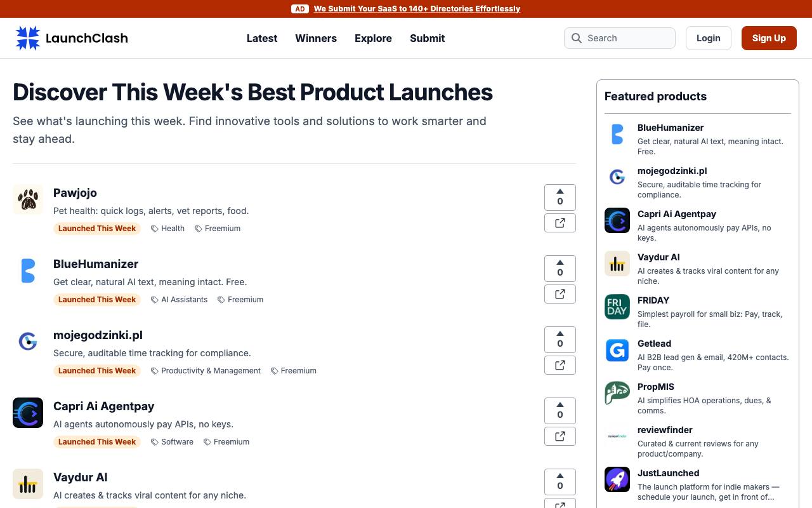Open the mojegodzinki.pl logo in the main list
This screenshot has height=508, width=812.
28,342
